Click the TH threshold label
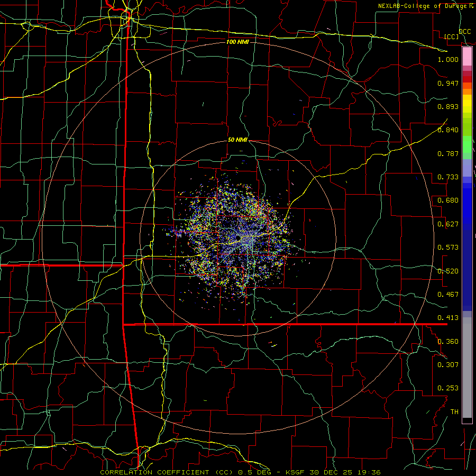 (x=454, y=411)
